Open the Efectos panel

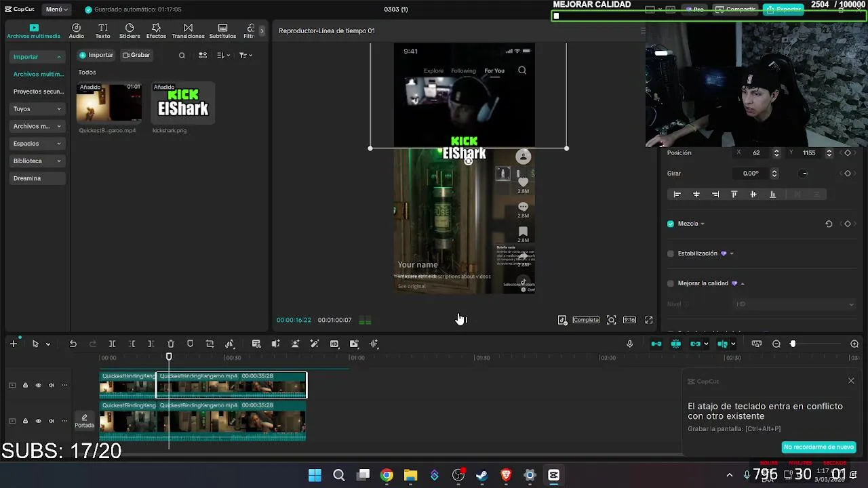click(156, 31)
